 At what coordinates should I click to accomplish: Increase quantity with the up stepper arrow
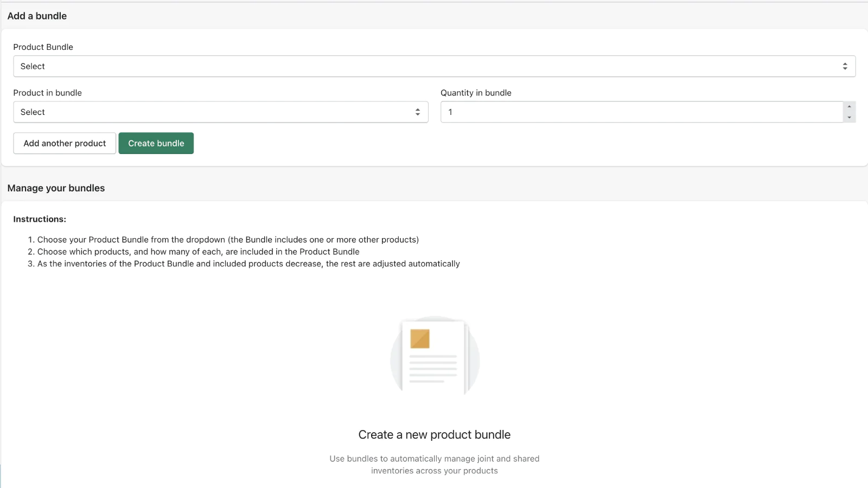[849, 107]
